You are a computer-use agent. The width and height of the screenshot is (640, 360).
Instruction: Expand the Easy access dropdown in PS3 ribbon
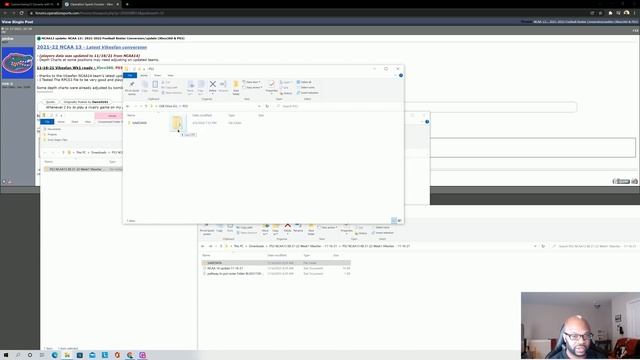coord(252,87)
